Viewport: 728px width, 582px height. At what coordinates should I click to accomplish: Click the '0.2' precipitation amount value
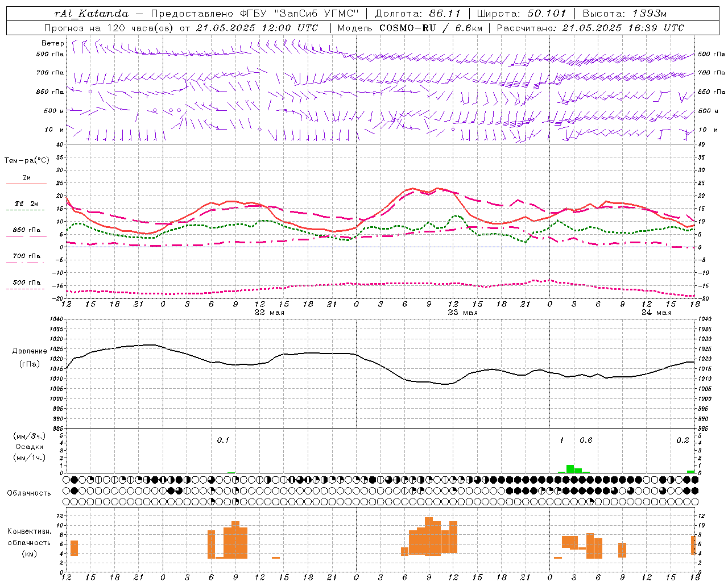(682, 440)
